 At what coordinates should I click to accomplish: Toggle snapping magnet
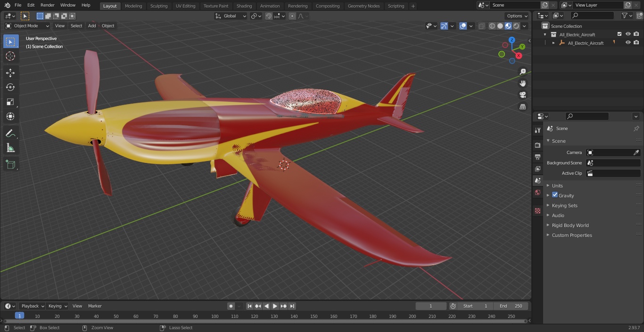pos(269,16)
